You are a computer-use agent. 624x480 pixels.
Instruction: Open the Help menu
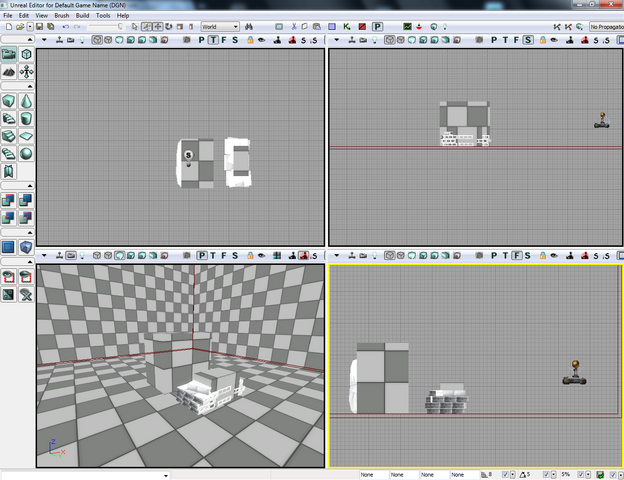tap(123, 16)
